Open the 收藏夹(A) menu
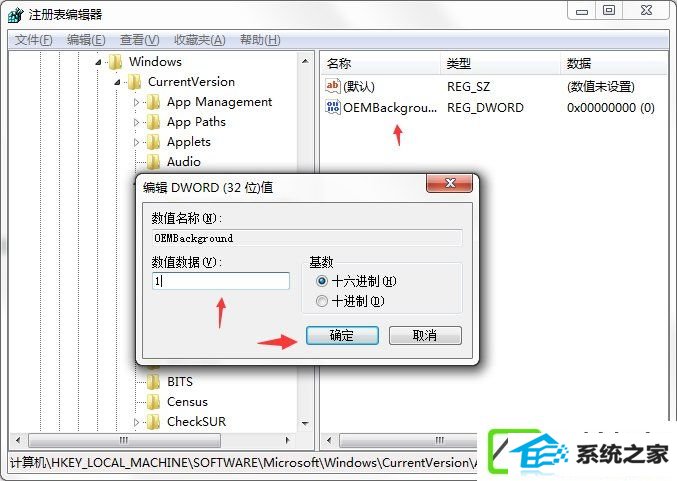 pos(200,40)
